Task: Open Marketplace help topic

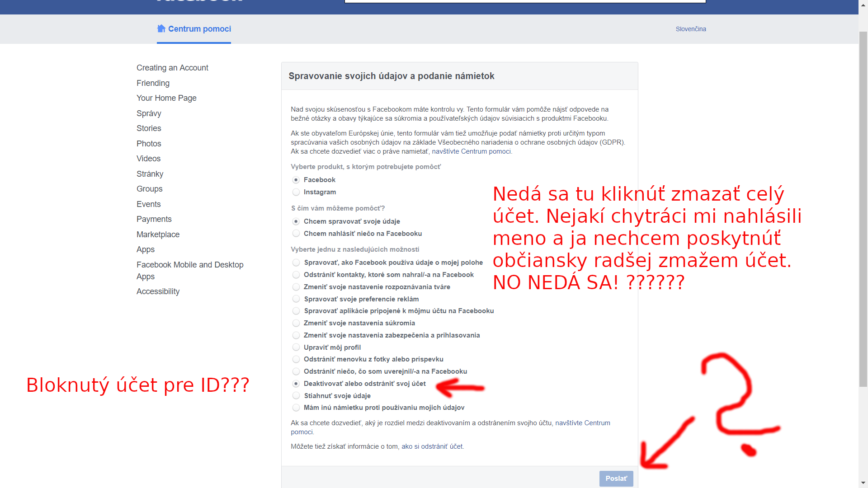Action: tap(158, 235)
